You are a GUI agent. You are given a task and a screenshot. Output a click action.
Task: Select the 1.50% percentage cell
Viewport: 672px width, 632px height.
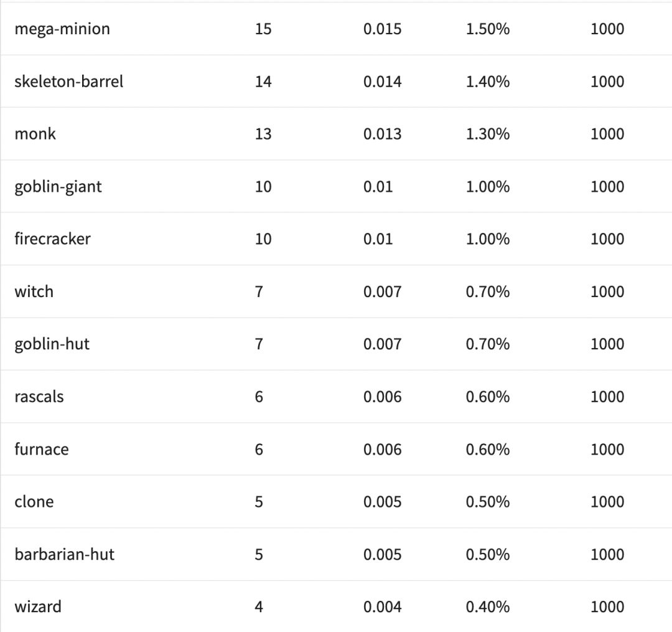point(488,29)
